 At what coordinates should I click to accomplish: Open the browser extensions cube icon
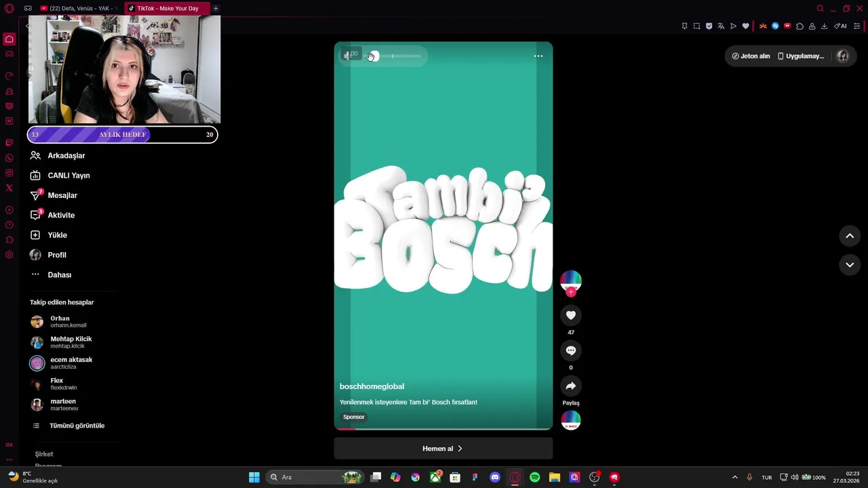tap(800, 26)
